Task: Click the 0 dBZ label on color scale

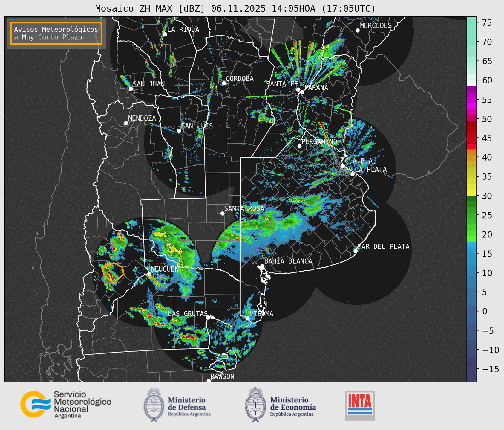Action: tap(485, 311)
